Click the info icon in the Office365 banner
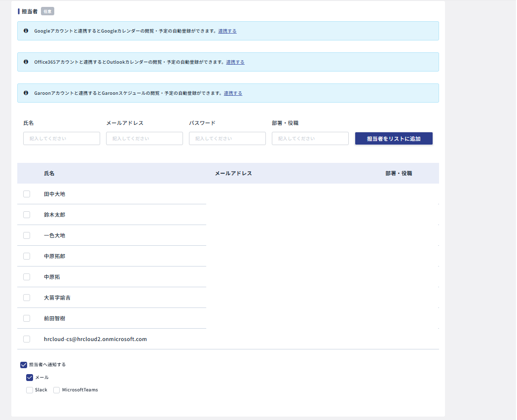This screenshot has height=420, width=517. (x=26, y=62)
